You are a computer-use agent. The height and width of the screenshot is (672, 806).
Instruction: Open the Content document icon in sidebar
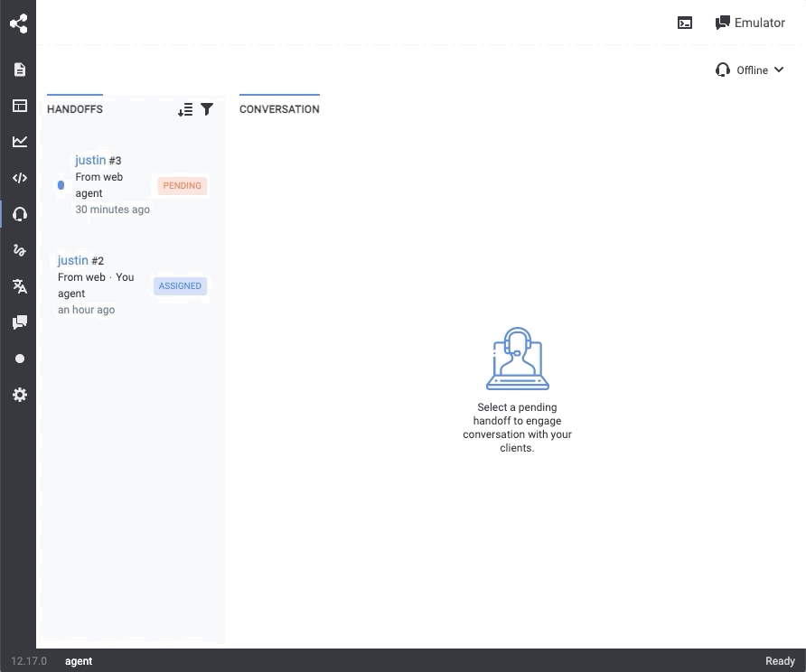coord(19,70)
